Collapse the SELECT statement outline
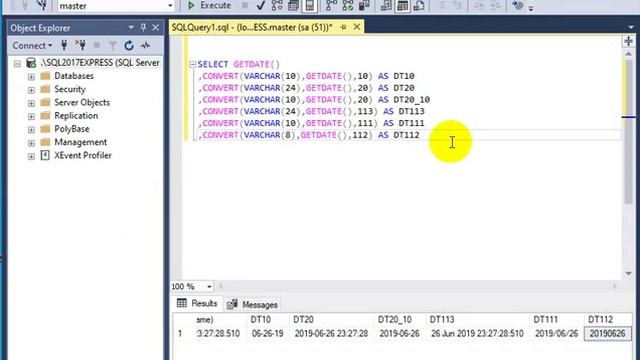This screenshot has height=360, width=640. tap(193, 64)
